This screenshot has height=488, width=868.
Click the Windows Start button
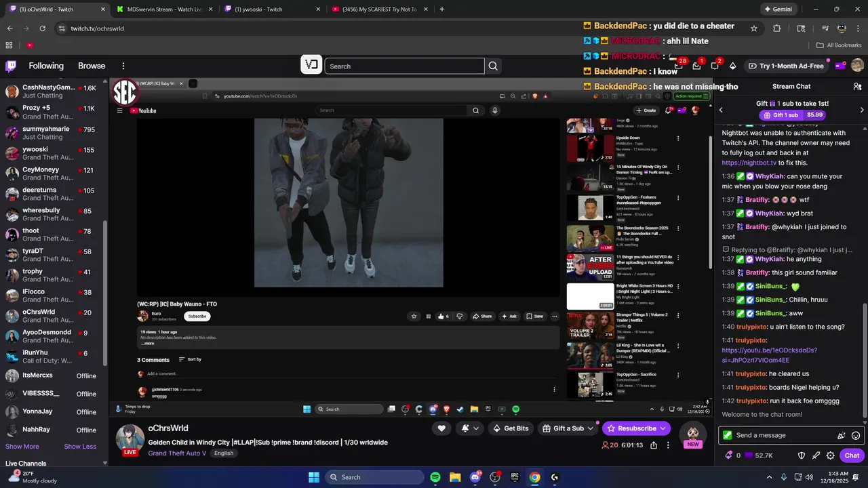314,477
